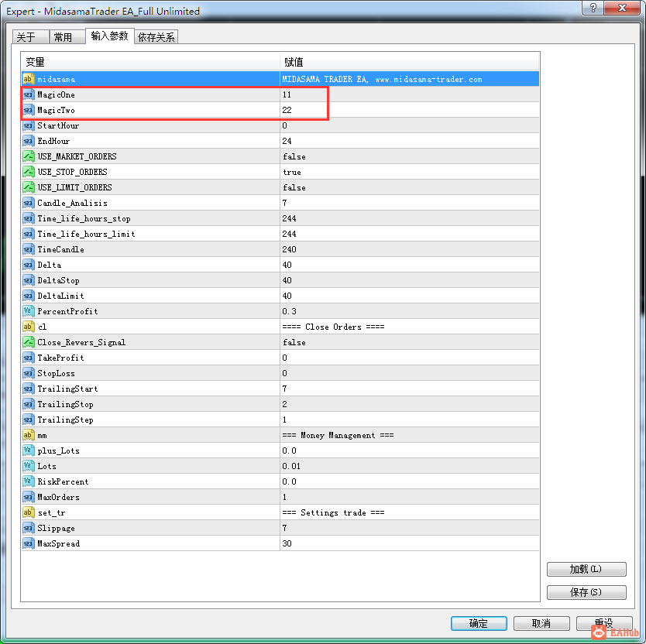
Task: Select the Delta variable name
Action: pyautogui.click(x=49, y=265)
